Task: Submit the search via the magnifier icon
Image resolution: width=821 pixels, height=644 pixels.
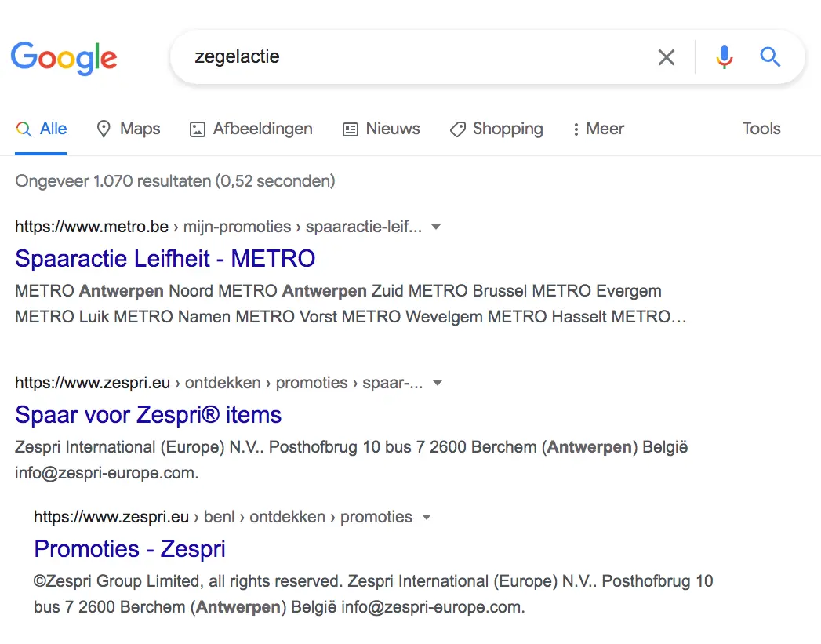Action: pyautogui.click(x=769, y=56)
